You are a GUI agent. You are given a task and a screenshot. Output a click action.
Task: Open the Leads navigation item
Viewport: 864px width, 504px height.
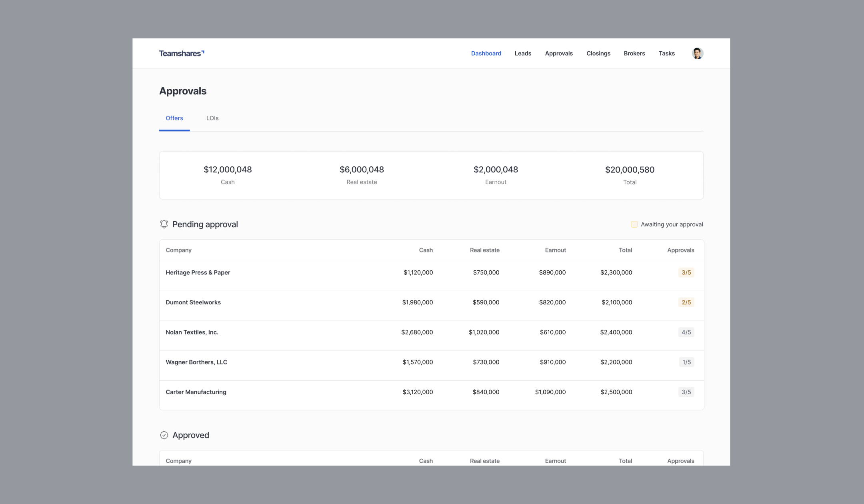click(523, 53)
